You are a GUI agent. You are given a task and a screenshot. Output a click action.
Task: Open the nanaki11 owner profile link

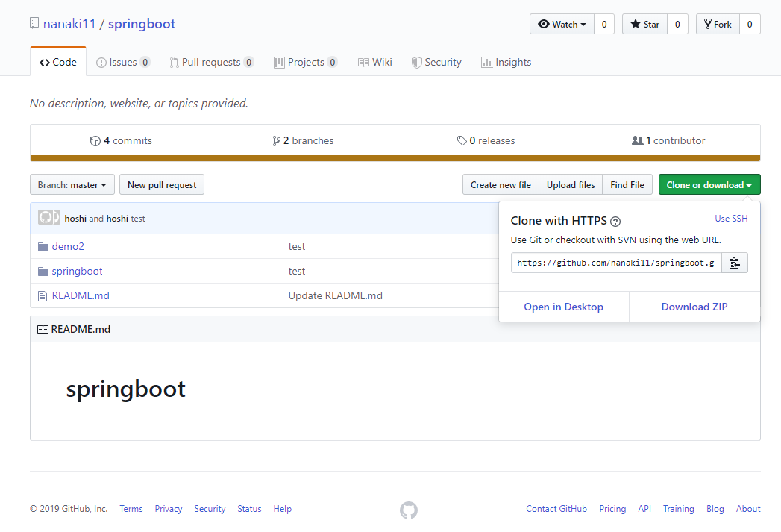pos(69,24)
